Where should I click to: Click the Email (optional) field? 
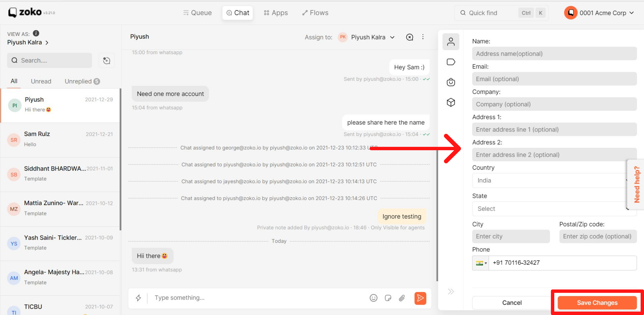pos(554,79)
